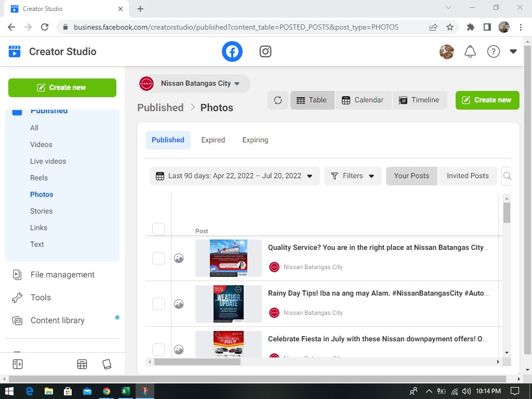Share this page from the address bar

point(433,27)
